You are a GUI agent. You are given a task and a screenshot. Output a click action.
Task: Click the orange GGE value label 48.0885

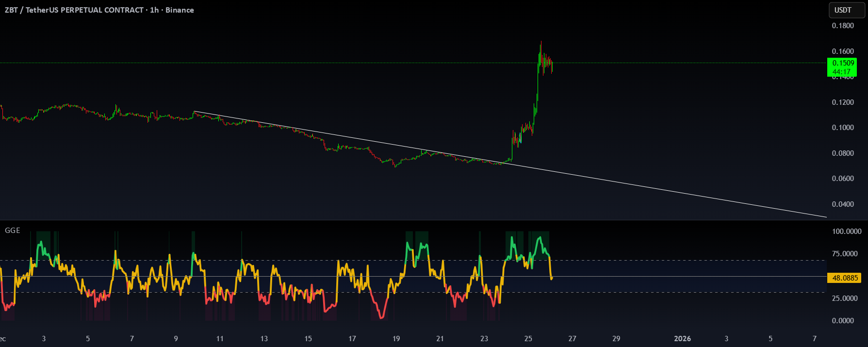pos(845,278)
